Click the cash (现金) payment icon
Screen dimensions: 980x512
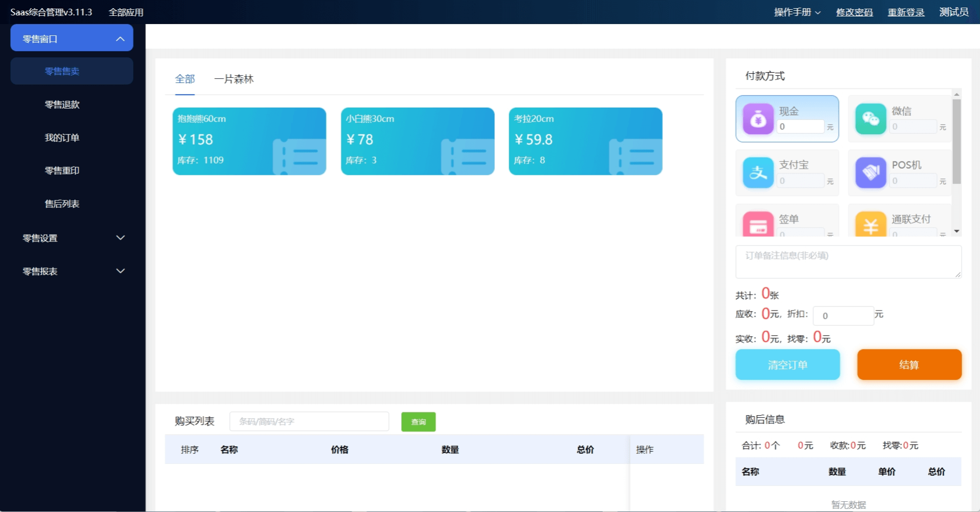758,119
